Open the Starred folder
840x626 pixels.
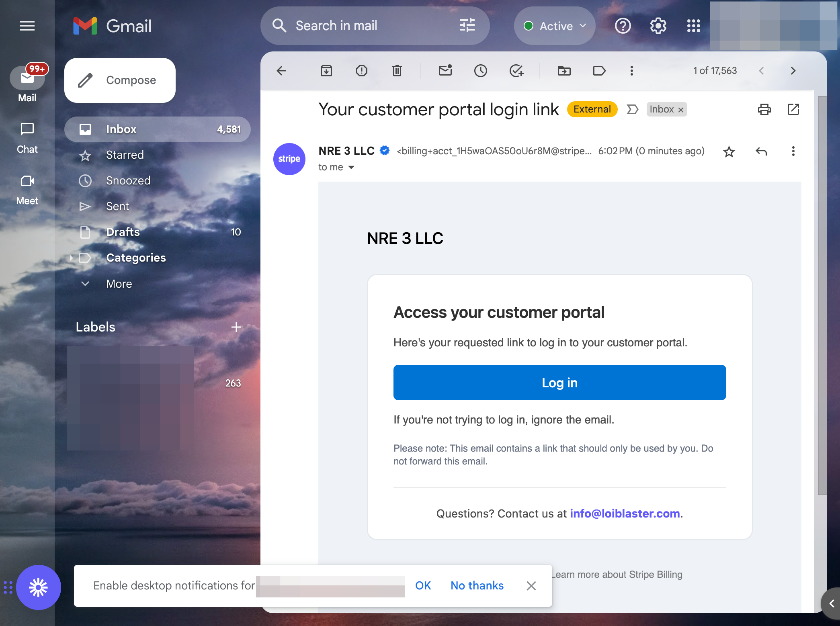(158, 155)
